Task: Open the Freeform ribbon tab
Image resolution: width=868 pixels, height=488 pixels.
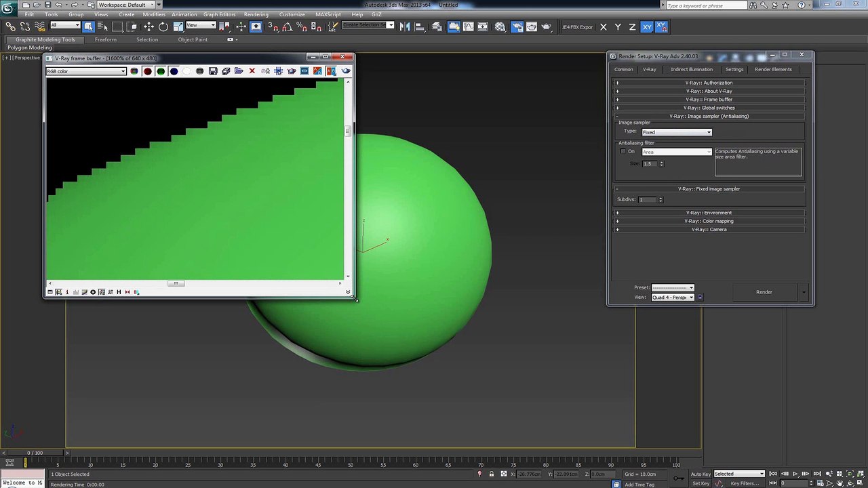Action: (x=106, y=39)
